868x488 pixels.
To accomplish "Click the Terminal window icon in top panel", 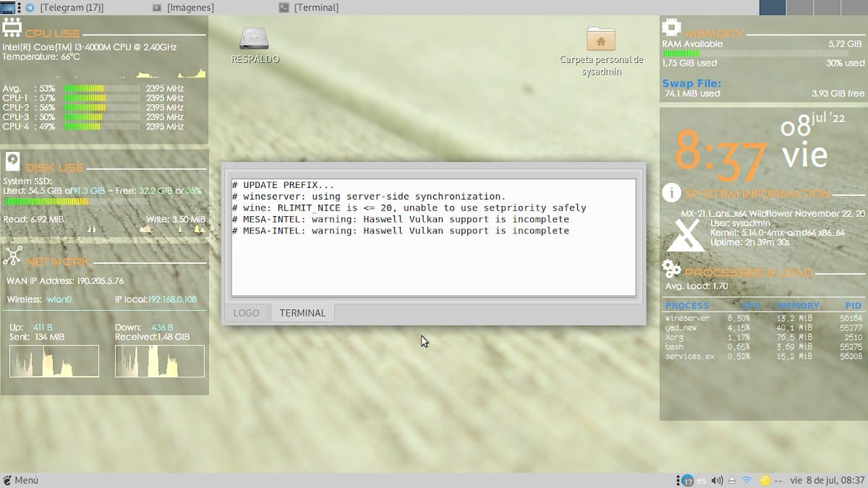I will [x=284, y=8].
